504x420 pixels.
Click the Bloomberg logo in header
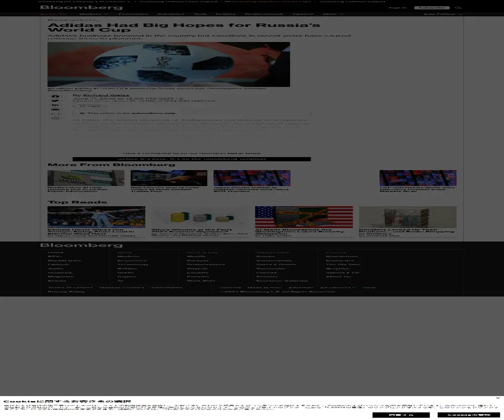pyautogui.click(x=81, y=8)
